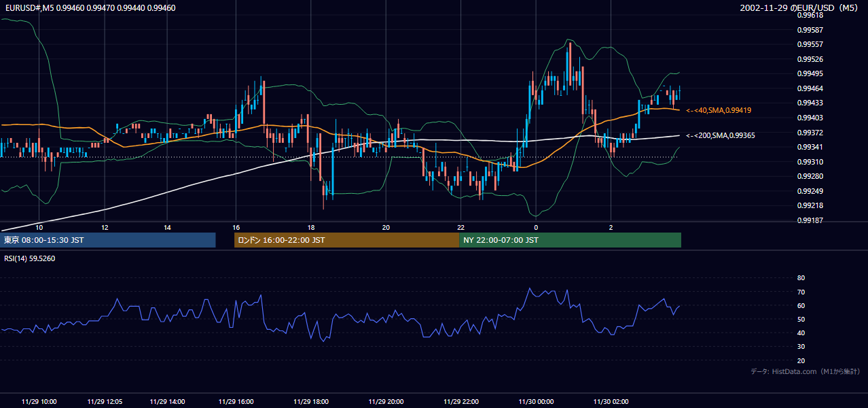Click the 11/29 10:00 time label
Screen dimensions: 868x408
pyautogui.click(x=39, y=402)
